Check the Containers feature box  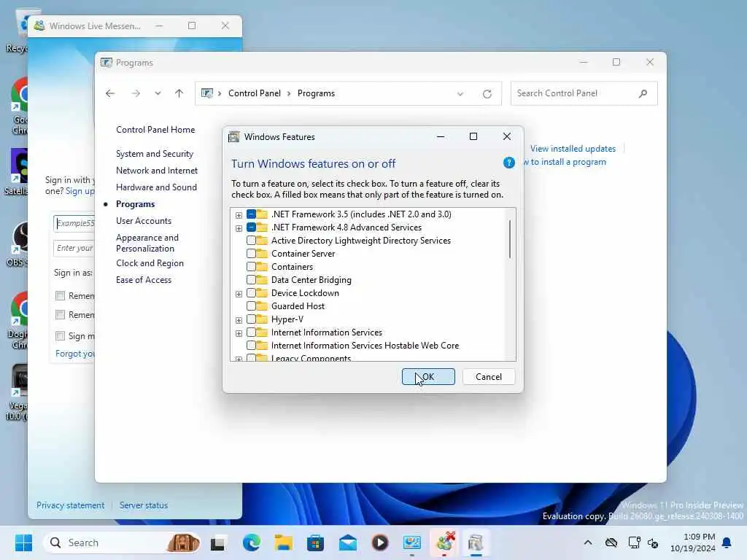coord(251,267)
